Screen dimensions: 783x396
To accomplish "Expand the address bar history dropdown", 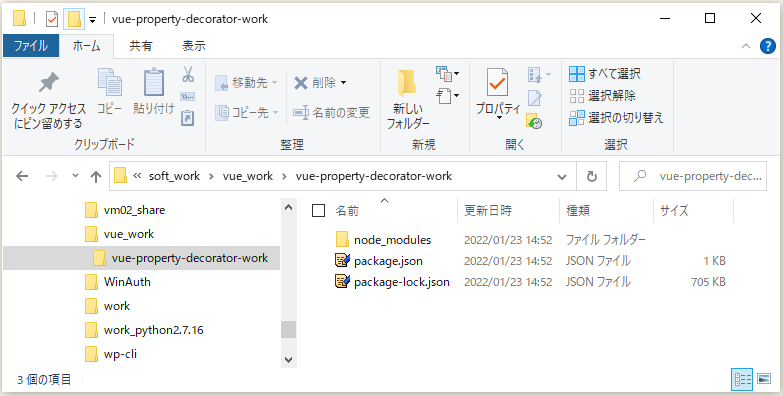I will coord(562,176).
